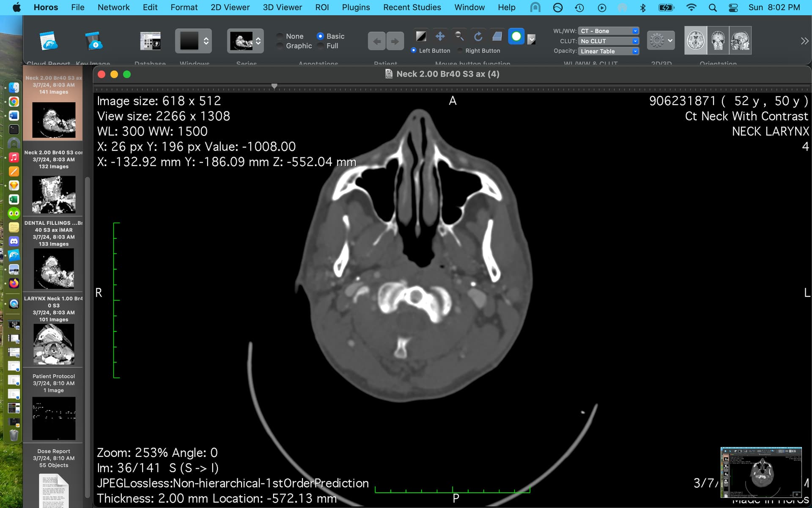
Task: Select the Zoom magnifier tool
Action: click(x=459, y=36)
